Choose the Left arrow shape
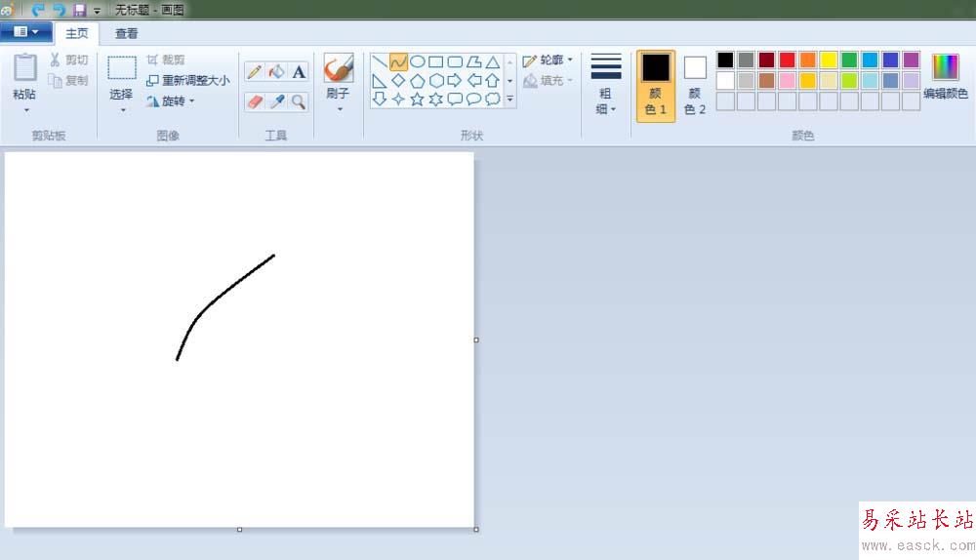Viewport: 976px width, 560px height. pos(473,80)
